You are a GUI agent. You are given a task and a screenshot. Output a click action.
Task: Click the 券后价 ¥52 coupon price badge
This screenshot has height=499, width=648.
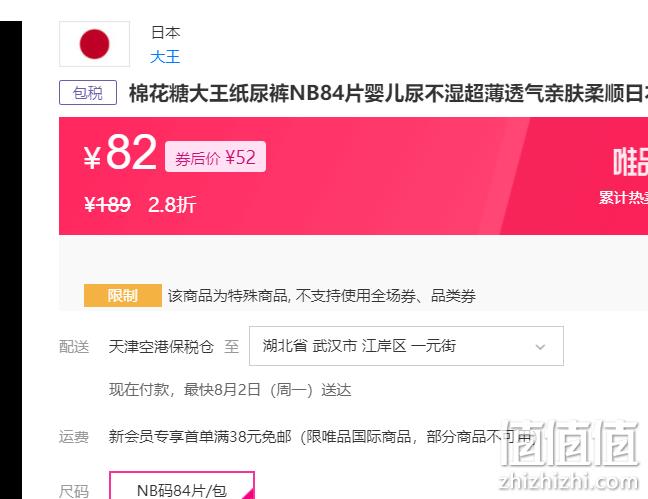click(x=215, y=157)
